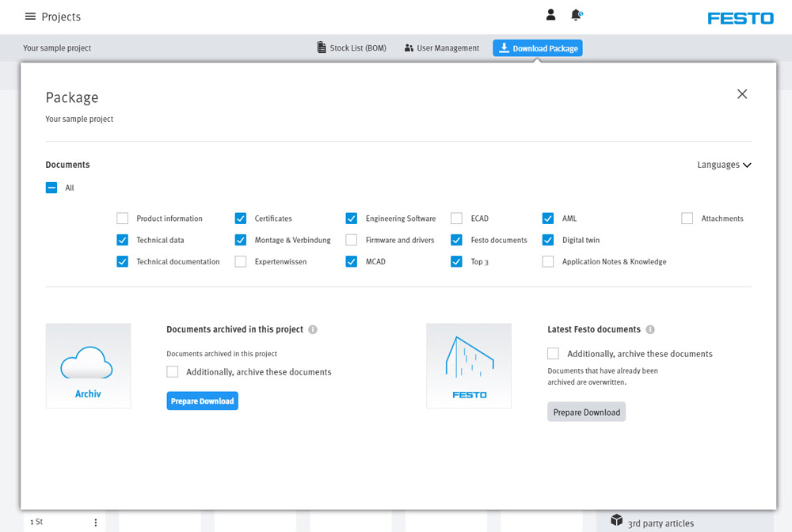Expand the Languages dropdown
The width and height of the screenshot is (792, 532).
tap(724, 165)
